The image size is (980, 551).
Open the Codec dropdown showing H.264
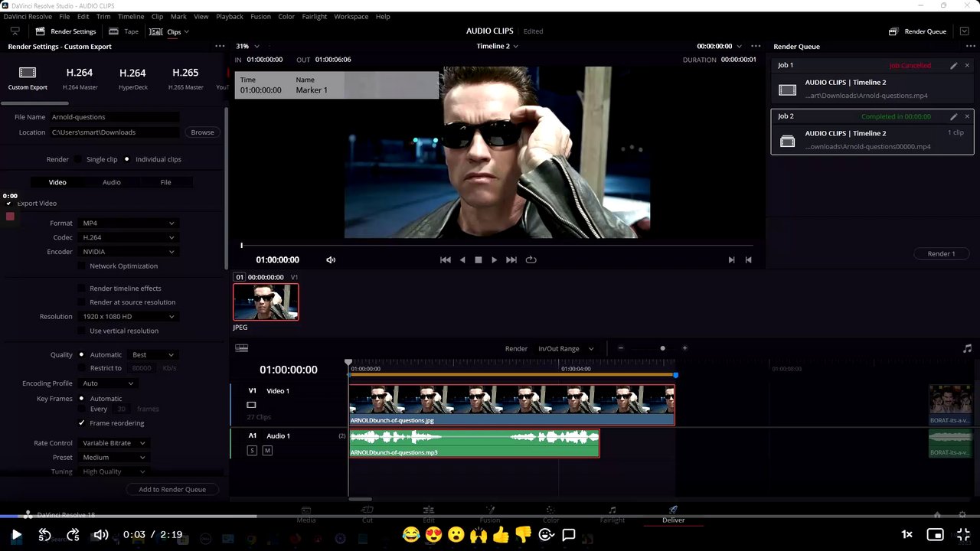(x=127, y=237)
